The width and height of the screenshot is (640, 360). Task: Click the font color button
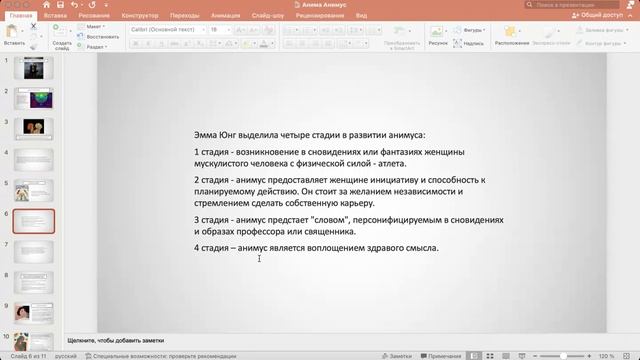[264, 43]
